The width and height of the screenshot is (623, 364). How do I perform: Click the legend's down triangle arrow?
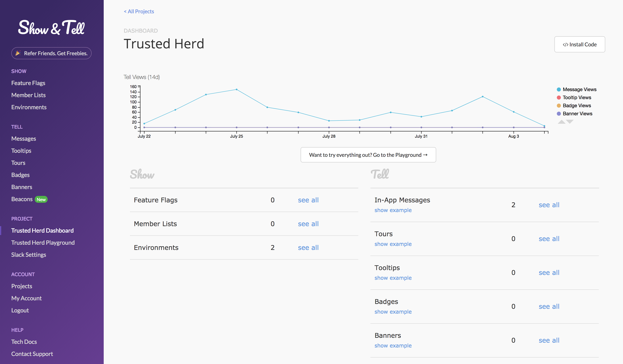coord(570,122)
